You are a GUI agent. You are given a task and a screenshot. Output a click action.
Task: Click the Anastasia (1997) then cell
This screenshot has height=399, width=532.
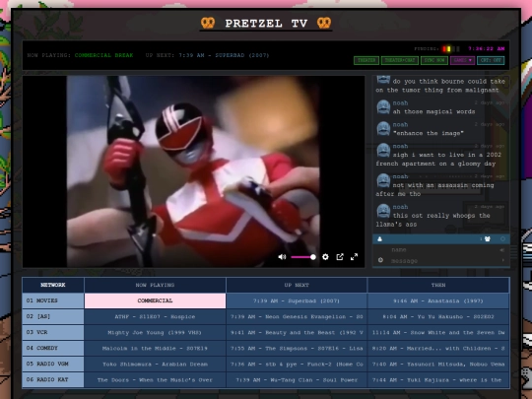point(438,300)
